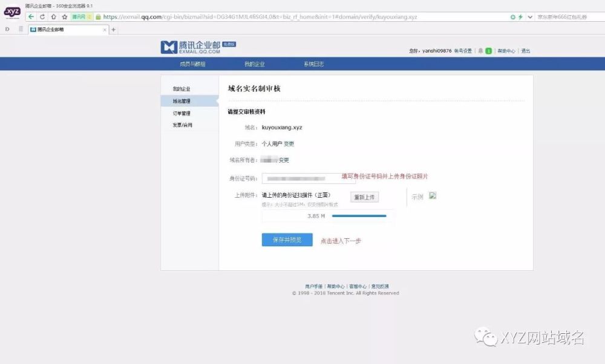This screenshot has width=605, height=364.
Task: Click the domain text kuyouxiang.xyz
Action: coord(282,128)
